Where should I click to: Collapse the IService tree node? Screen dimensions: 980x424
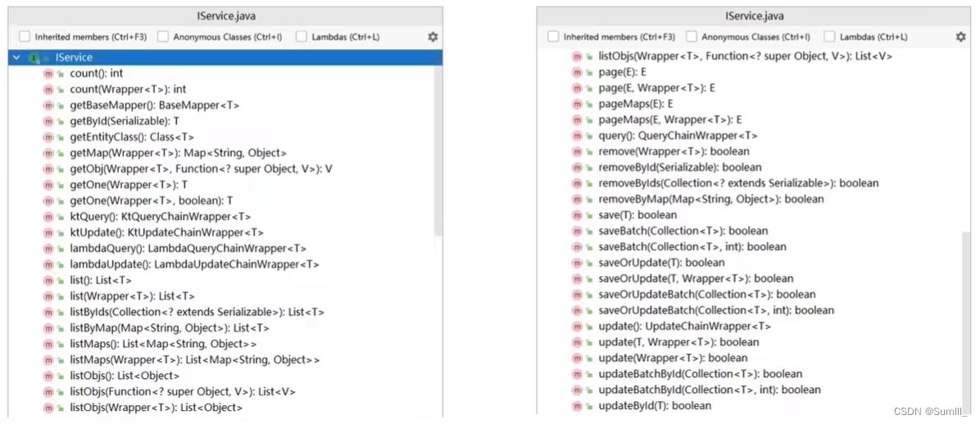pos(16,57)
